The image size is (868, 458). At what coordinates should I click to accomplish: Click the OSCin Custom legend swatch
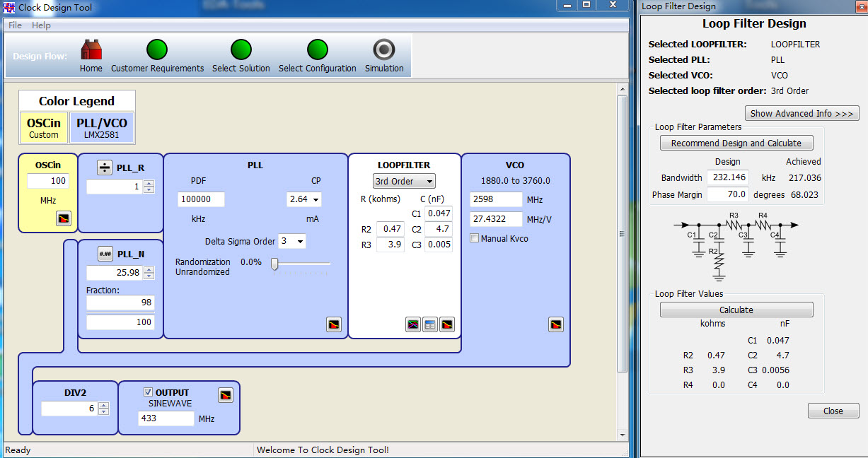(x=43, y=128)
